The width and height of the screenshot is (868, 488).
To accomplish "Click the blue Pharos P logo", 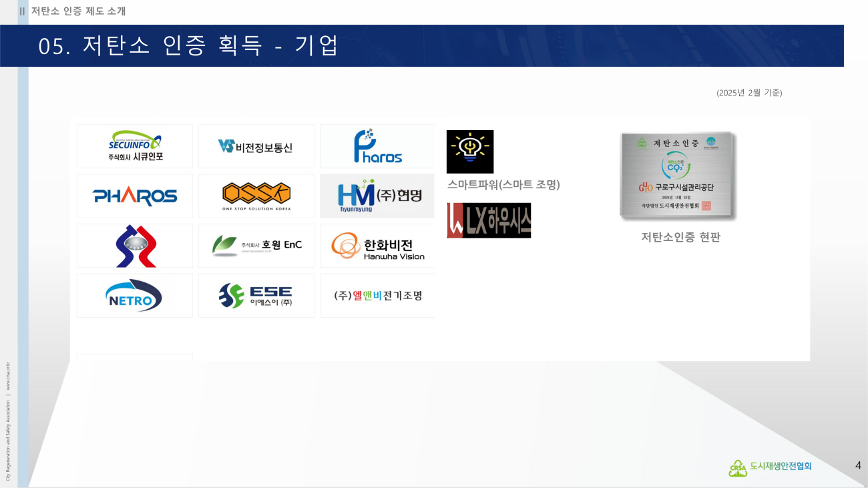I will [377, 146].
